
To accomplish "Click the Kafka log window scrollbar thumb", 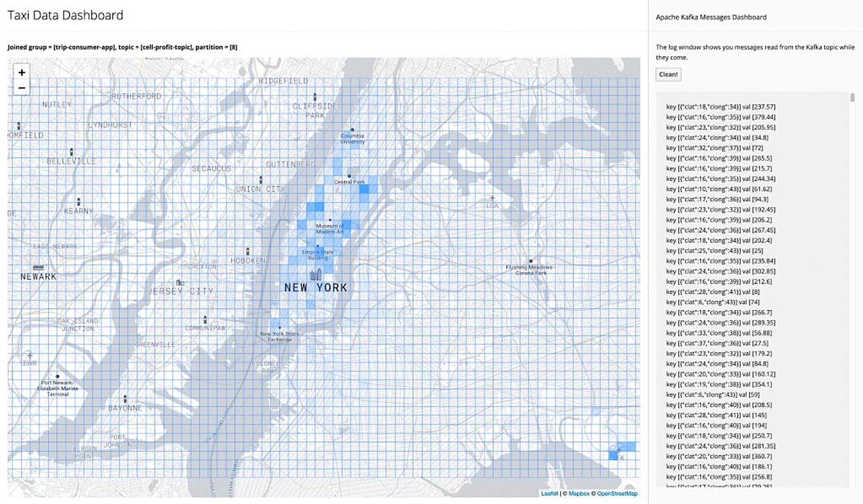I will 852,97.
